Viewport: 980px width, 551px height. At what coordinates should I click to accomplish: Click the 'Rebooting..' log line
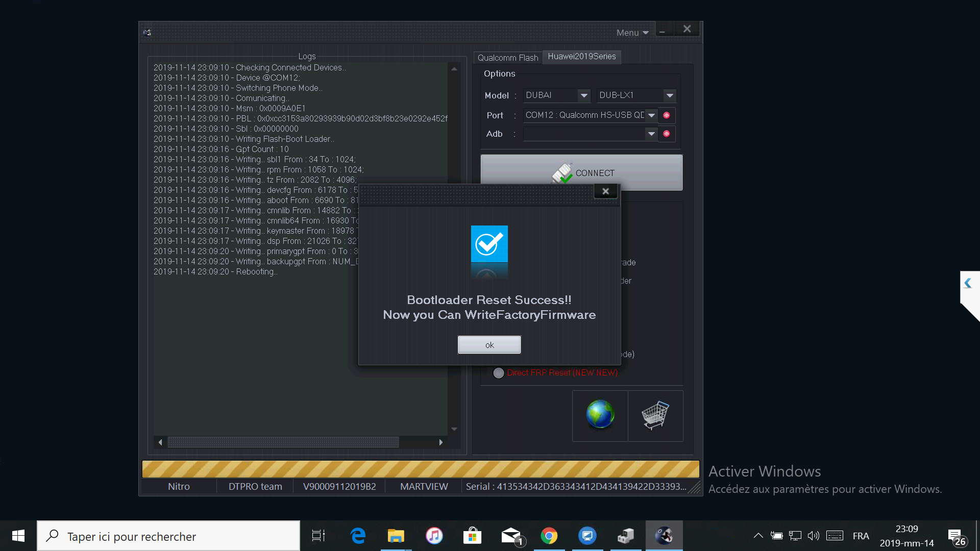click(x=215, y=272)
